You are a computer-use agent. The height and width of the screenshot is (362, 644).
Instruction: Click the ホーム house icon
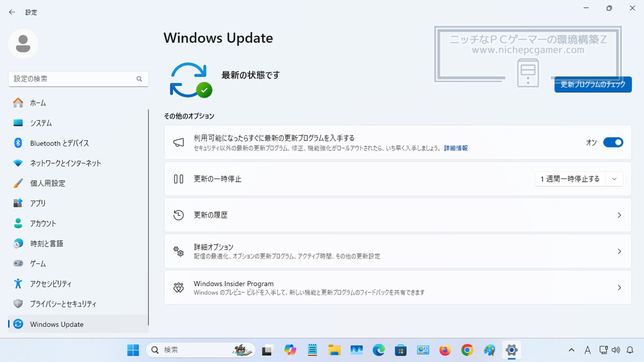click(x=18, y=102)
